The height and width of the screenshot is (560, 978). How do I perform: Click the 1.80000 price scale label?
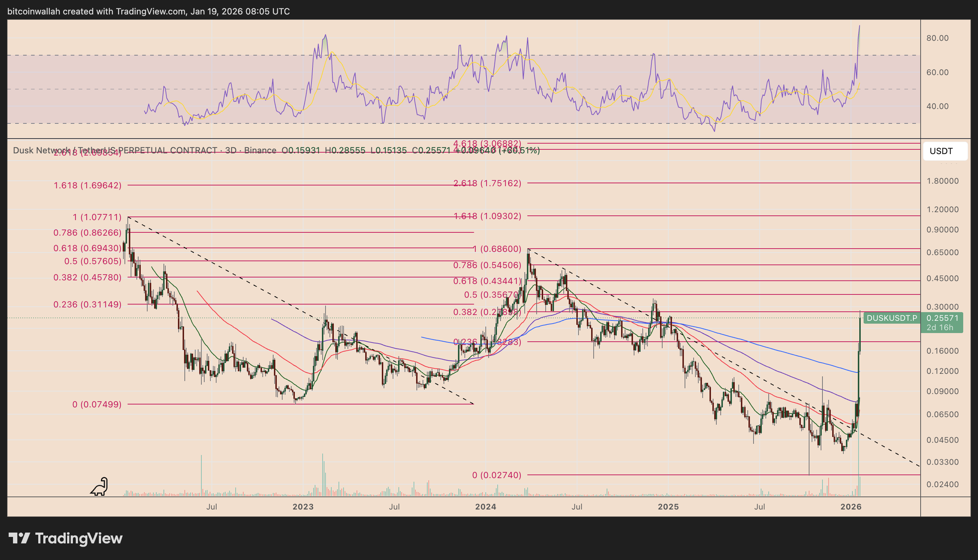942,181
